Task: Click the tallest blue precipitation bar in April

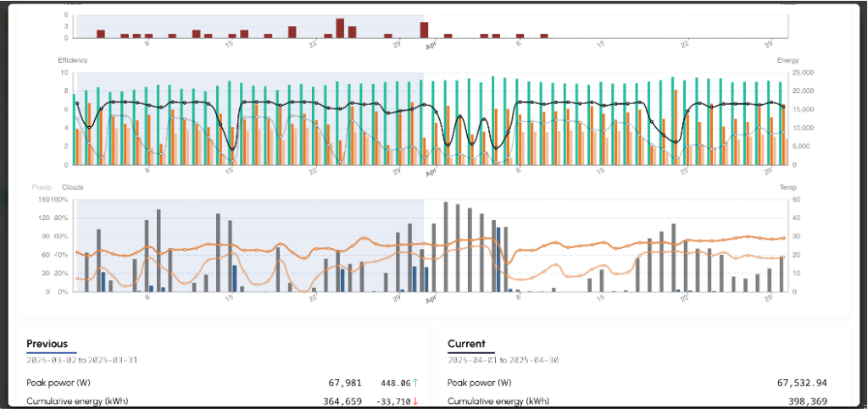Action: 498,259
